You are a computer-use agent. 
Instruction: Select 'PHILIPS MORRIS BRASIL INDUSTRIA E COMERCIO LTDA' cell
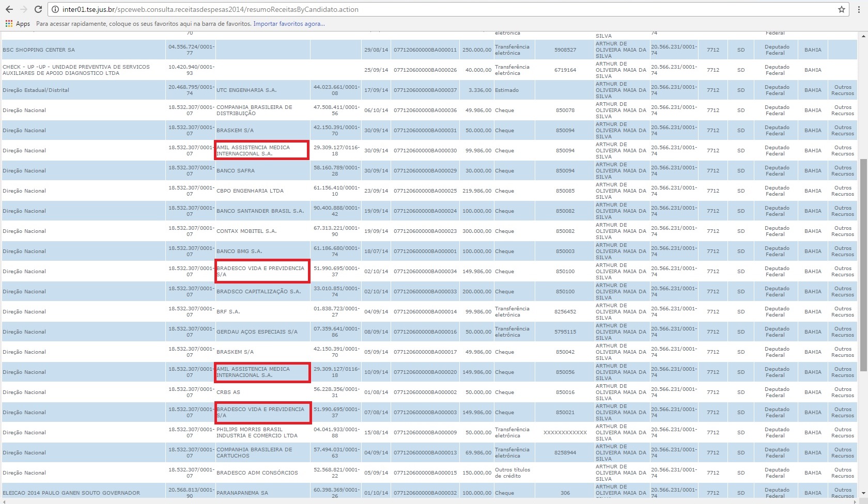tap(262, 433)
